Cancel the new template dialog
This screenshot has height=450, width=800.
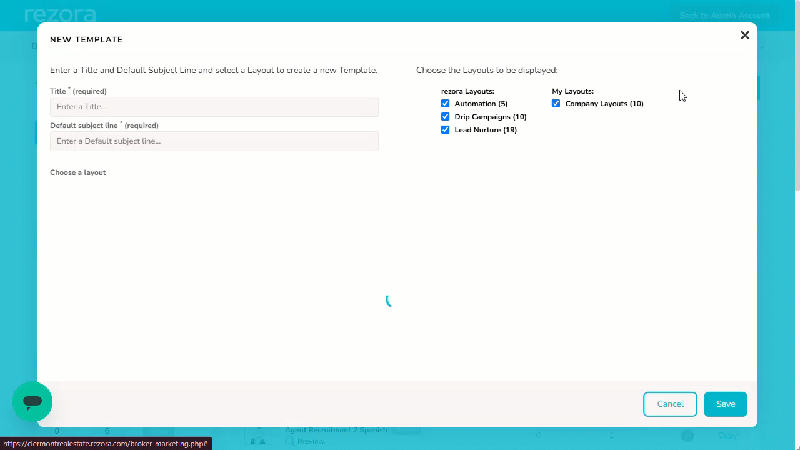pyautogui.click(x=670, y=404)
